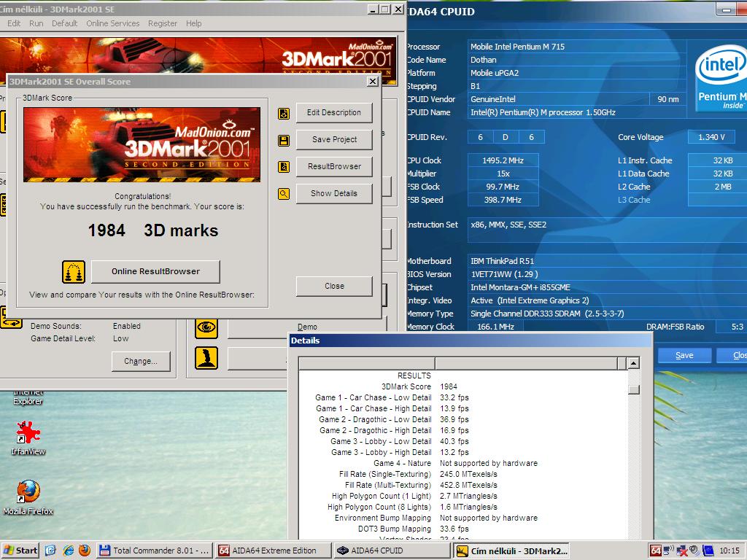
Task: Click the Save button in AIDA64 CPUID
Action: (684, 355)
